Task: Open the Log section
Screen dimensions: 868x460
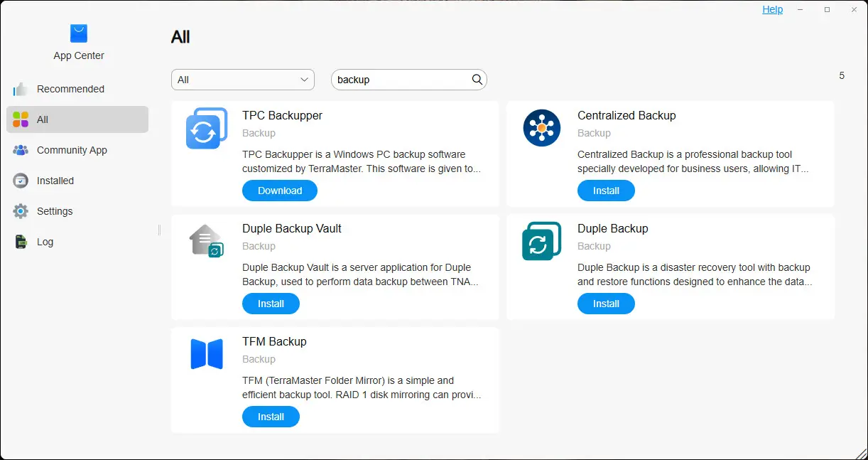Action: coord(45,242)
